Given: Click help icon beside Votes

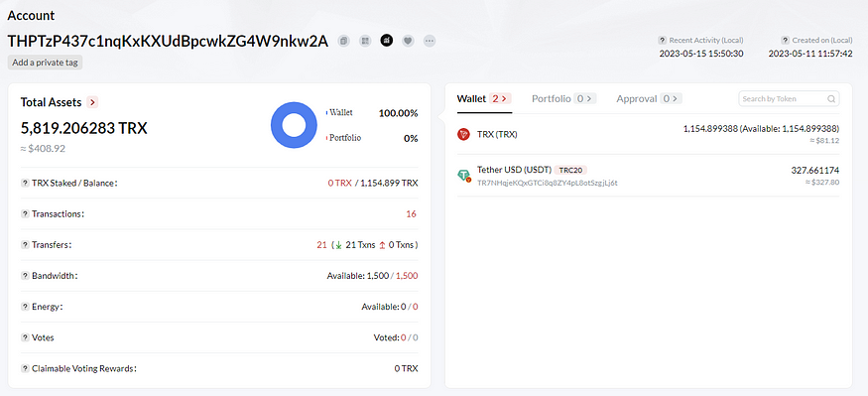Looking at the screenshot, I should click(x=25, y=337).
